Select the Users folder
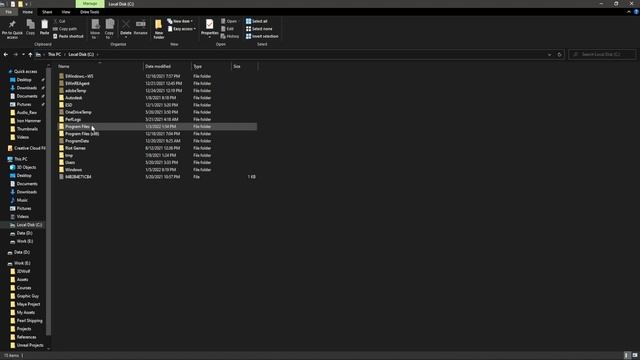 coord(70,162)
